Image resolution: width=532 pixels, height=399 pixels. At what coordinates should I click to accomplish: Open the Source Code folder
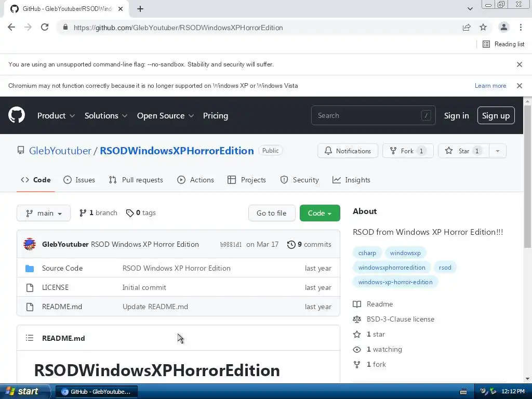(62, 268)
